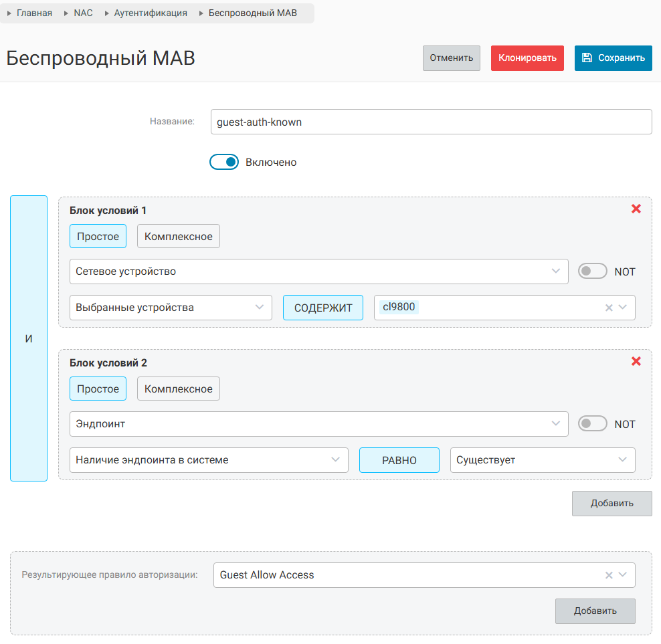Clear cl9800 selection with X icon

click(608, 308)
